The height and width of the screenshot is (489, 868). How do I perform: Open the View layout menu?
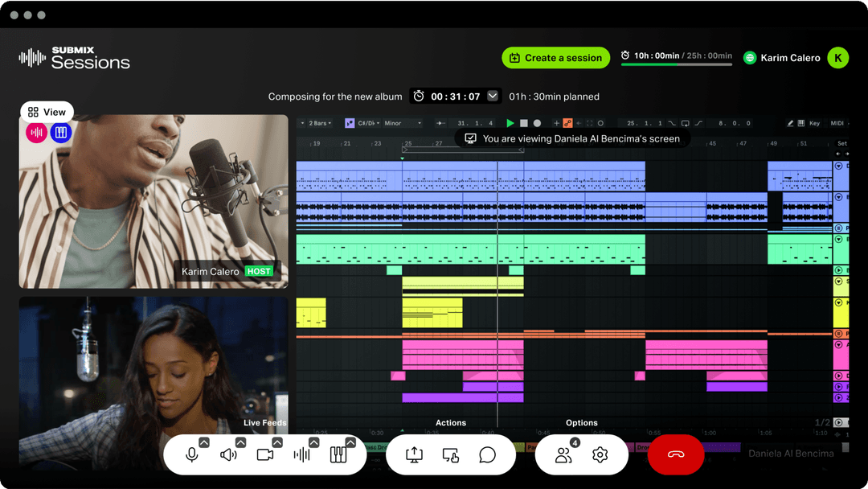(47, 112)
